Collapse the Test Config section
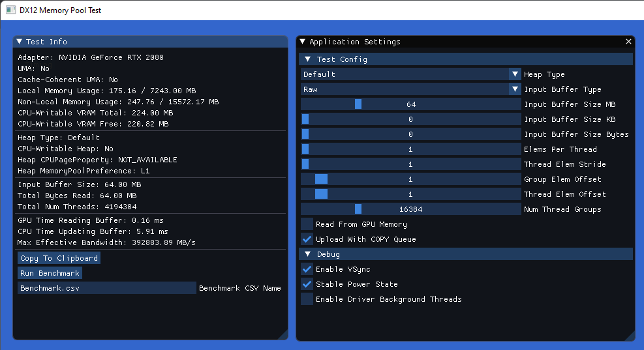 [x=308, y=59]
